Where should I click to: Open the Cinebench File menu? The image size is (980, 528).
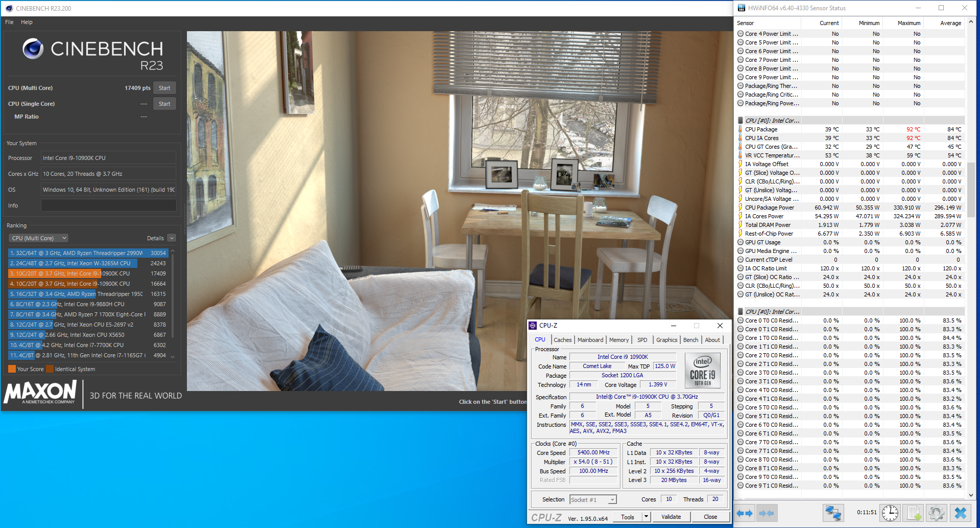click(9, 22)
